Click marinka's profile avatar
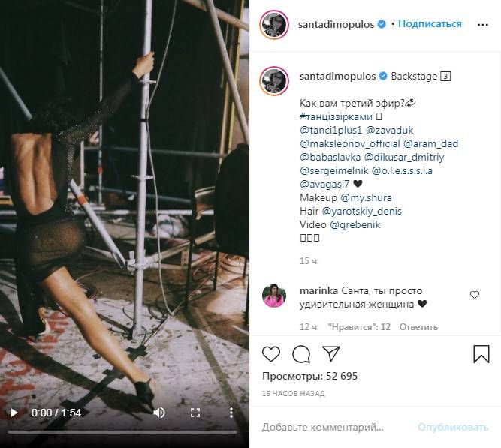Viewport: 501px width, 448px height. click(x=274, y=296)
